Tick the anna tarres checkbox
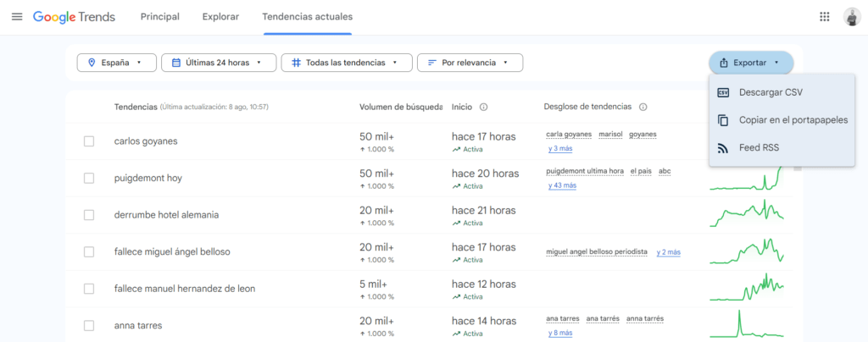The image size is (868, 342). 88,325
